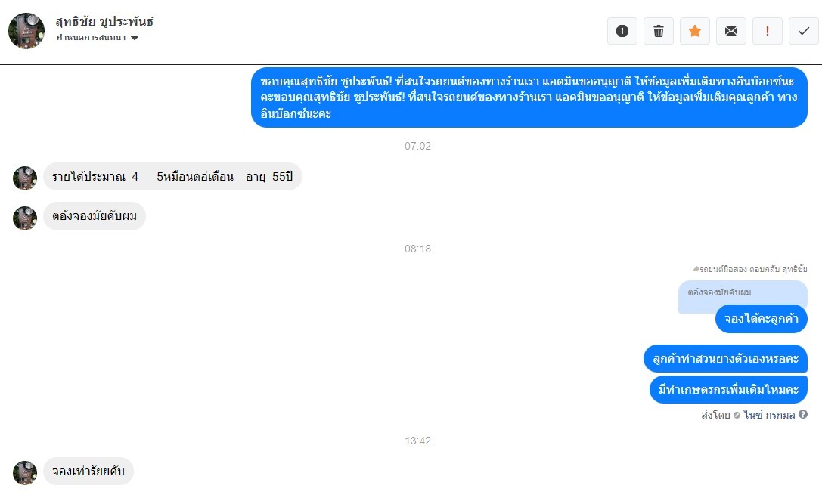Viewport: 822px width, 504px height.
Task: Click the header profile picture thumbnail
Action: [x=26, y=31]
